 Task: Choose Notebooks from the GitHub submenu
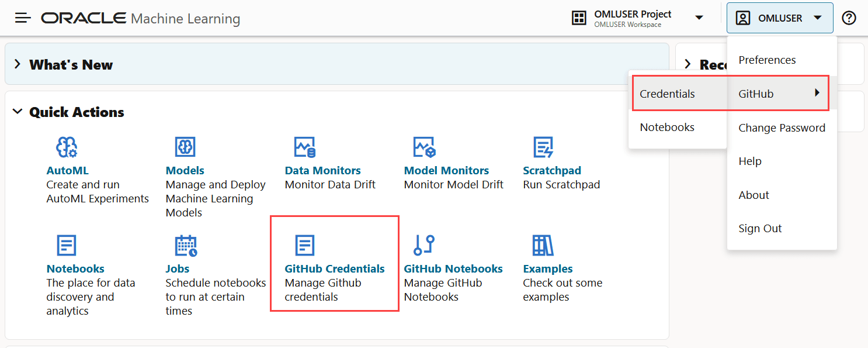click(678, 127)
